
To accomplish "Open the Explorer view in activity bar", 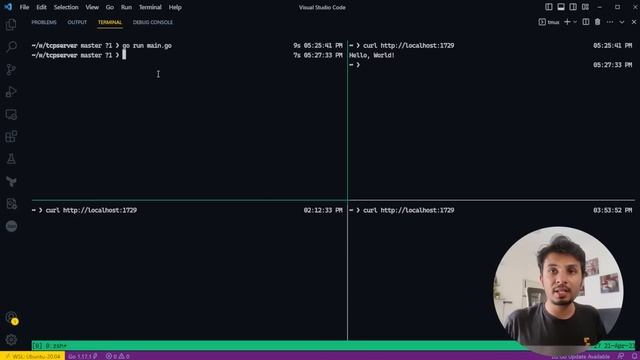I will (11, 24).
